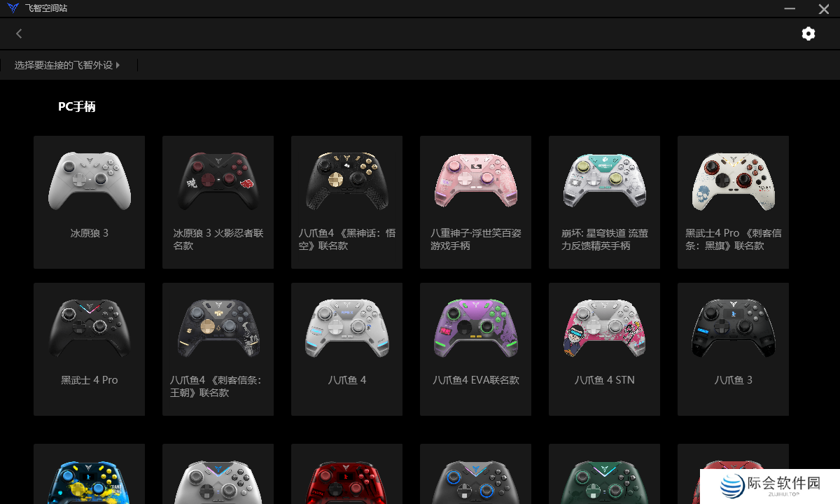This screenshot has height=504, width=840.
Task: Choose the 崩坏: 星穹铁道 controller
Action: (x=605, y=202)
